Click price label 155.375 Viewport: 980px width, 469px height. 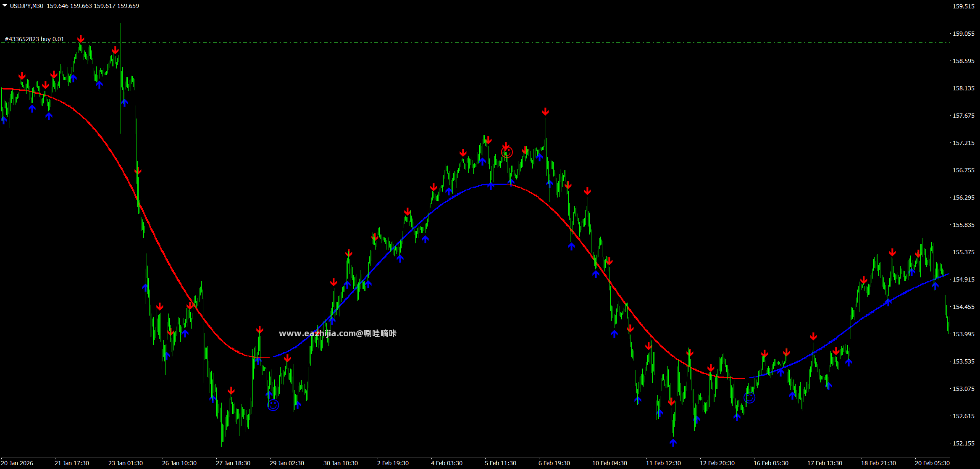pyautogui.click(x=964, y=252)
